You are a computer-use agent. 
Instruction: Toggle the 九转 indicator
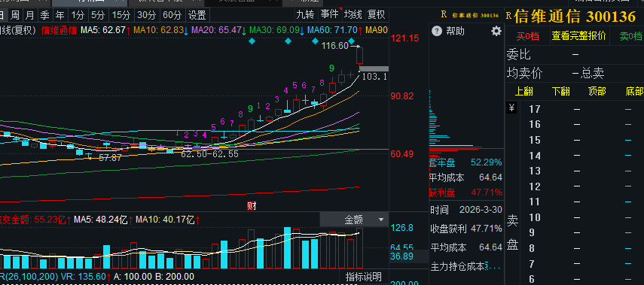coord(305,15)
